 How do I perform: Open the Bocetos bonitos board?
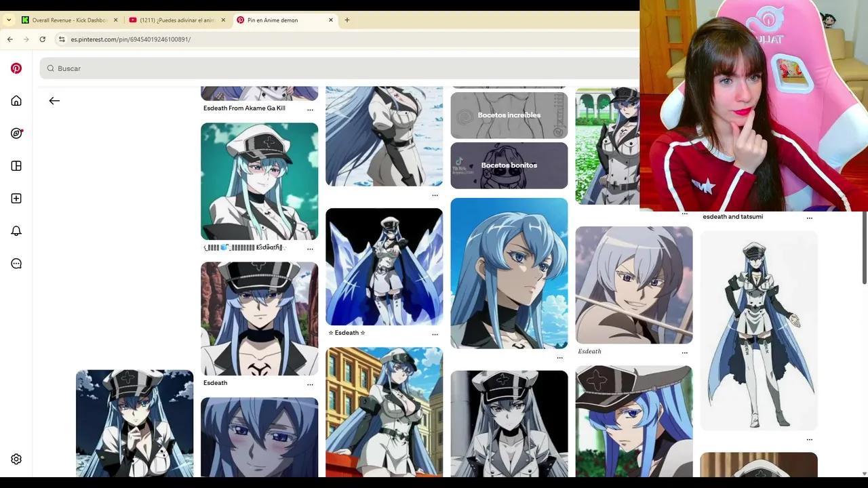point(509,165)
